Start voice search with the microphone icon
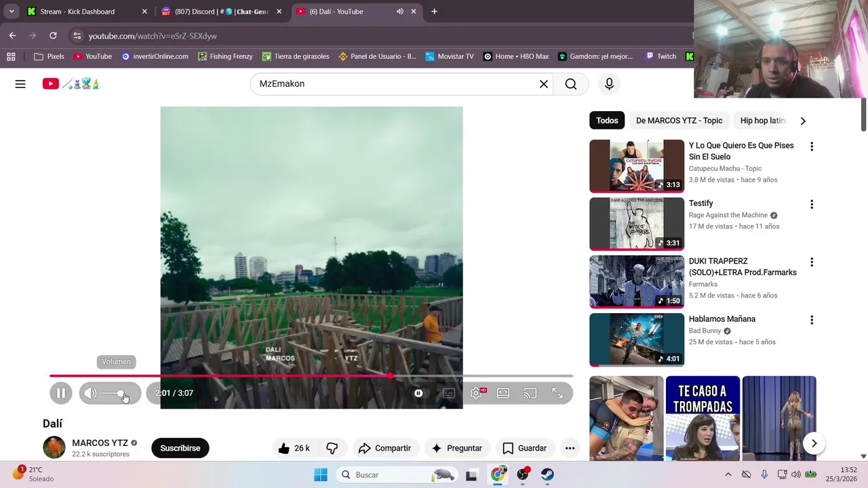 (x=609, y=84)
